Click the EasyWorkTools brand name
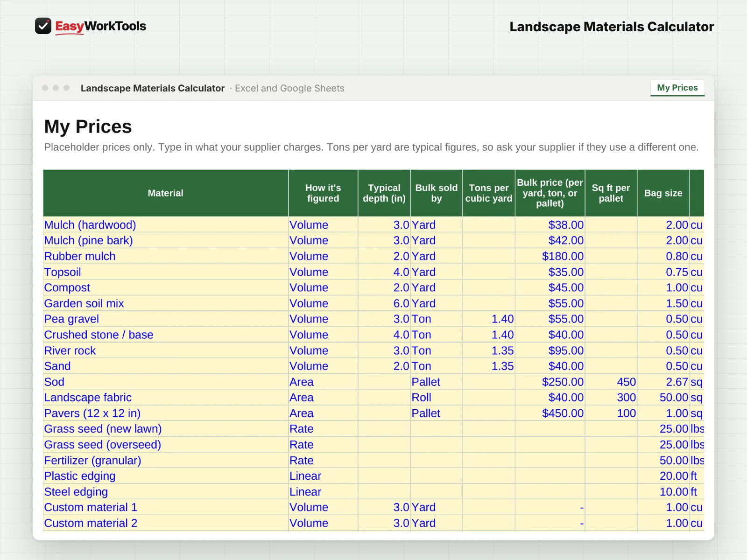747x560 pixels. tap(101, 26)
